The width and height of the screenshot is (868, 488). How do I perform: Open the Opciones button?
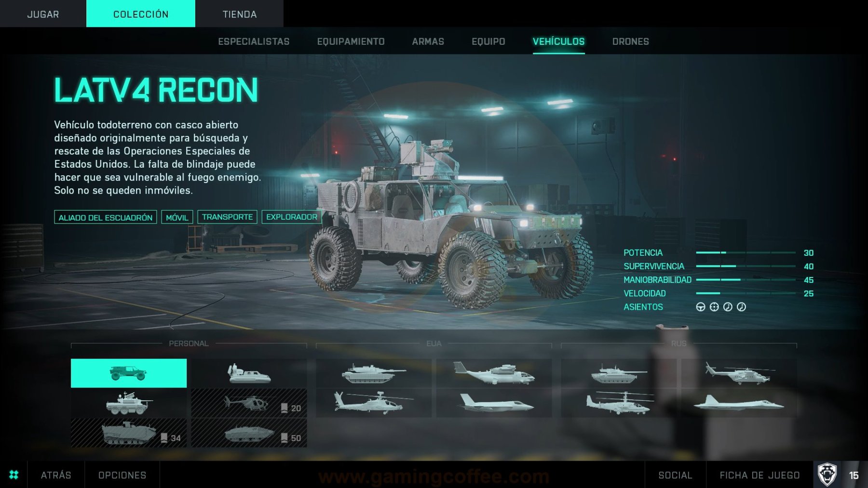pyautogui.click(x=122, y=475)
